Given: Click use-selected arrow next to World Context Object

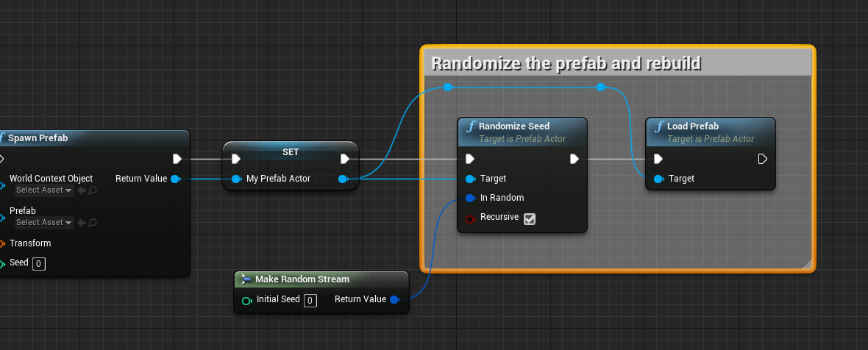Looking at the screenshot, I should [82, 190].
